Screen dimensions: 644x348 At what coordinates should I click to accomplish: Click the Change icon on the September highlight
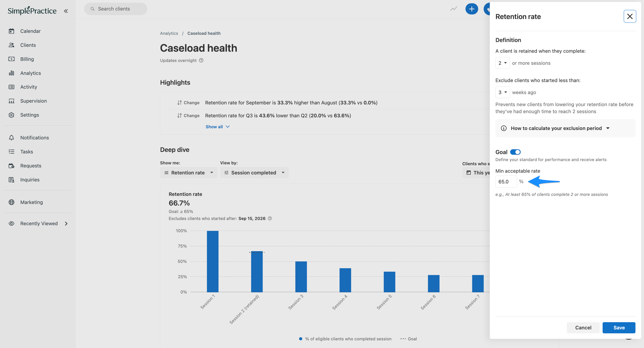click(x=179, y=103)
